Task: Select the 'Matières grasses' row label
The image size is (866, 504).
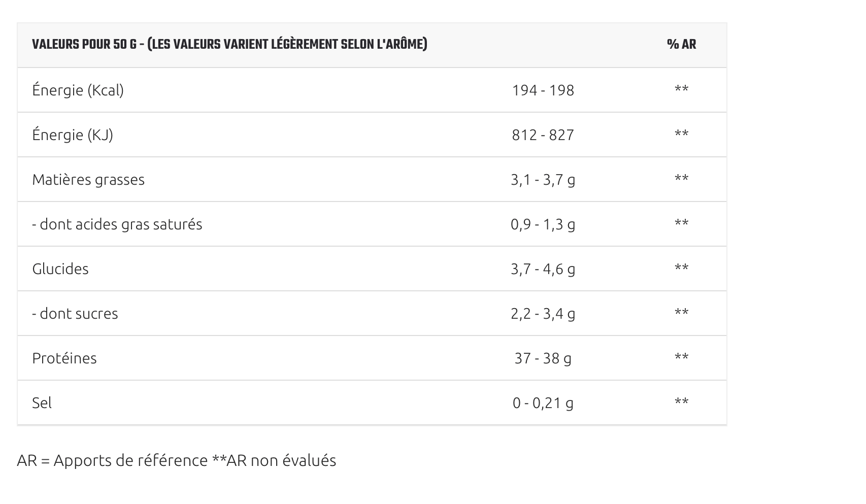Action: [88, 180]
